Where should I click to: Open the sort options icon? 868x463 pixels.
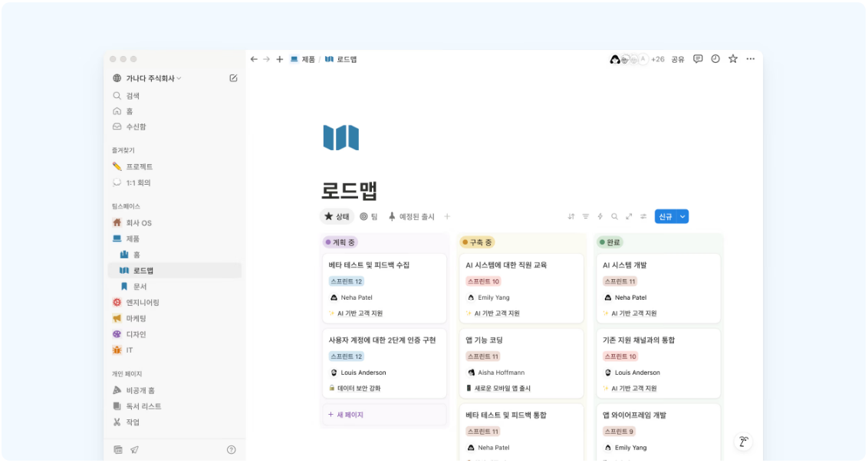571,216
